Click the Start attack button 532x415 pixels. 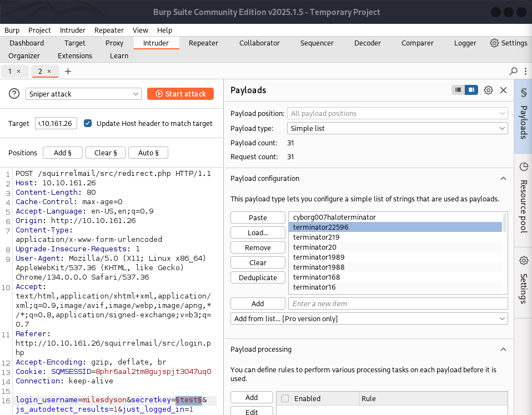tap(180, 94)
